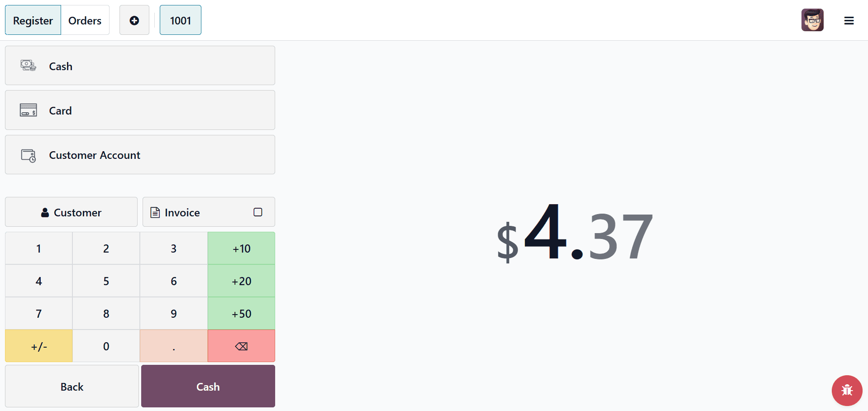This screenshot has width=868, height=411.
Task: Select session tab 1001
Action: [x=180, y=20]
